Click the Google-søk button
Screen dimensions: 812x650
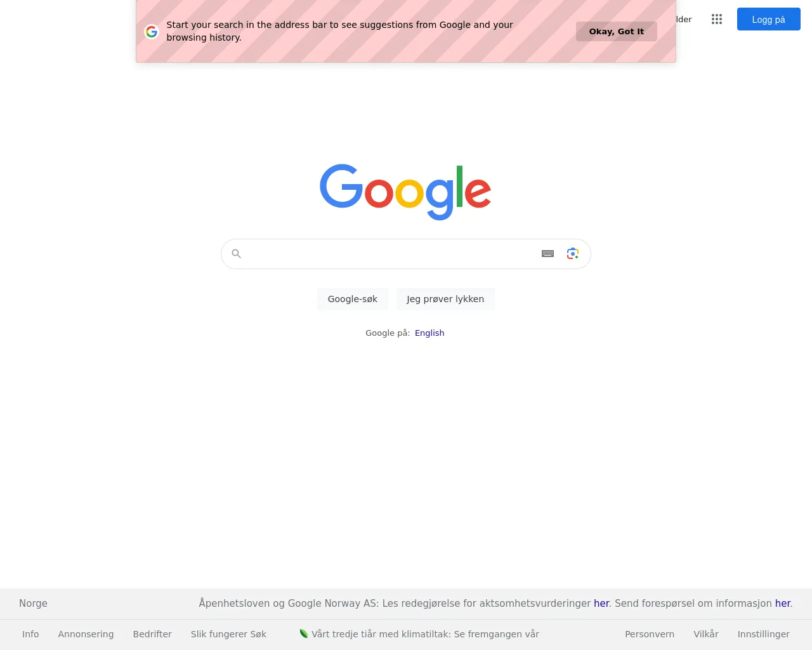[353, 299]
